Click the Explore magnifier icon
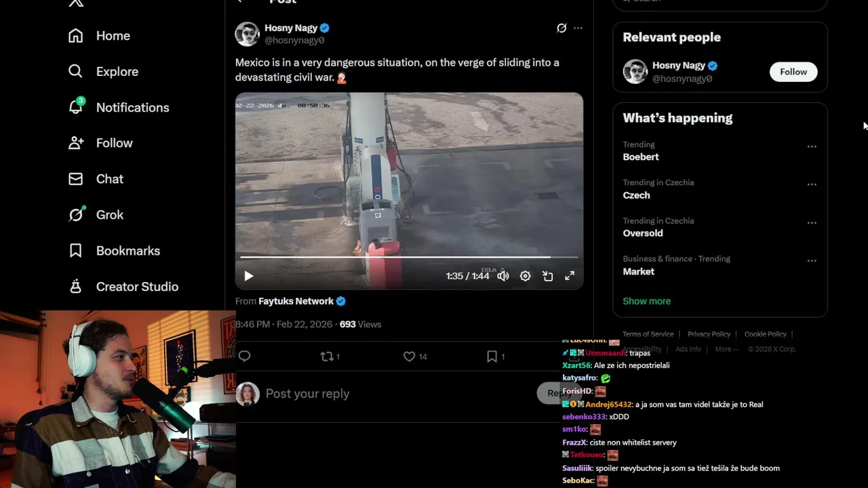This screenshot has height=488, width=868. click(75, 71)
